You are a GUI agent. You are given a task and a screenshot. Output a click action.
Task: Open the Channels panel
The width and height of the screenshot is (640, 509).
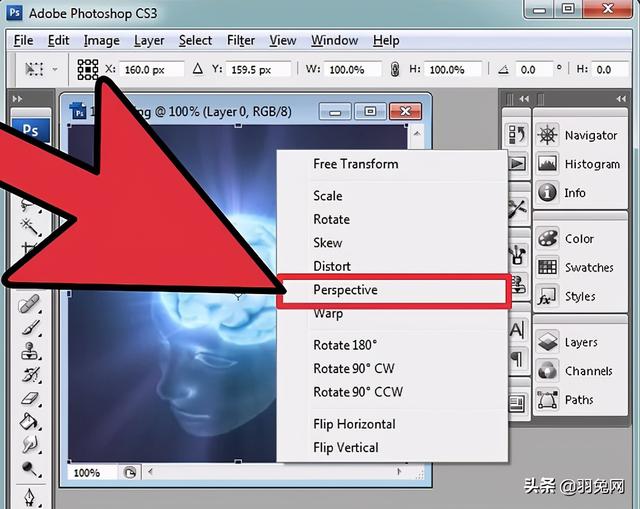point(575,371)
